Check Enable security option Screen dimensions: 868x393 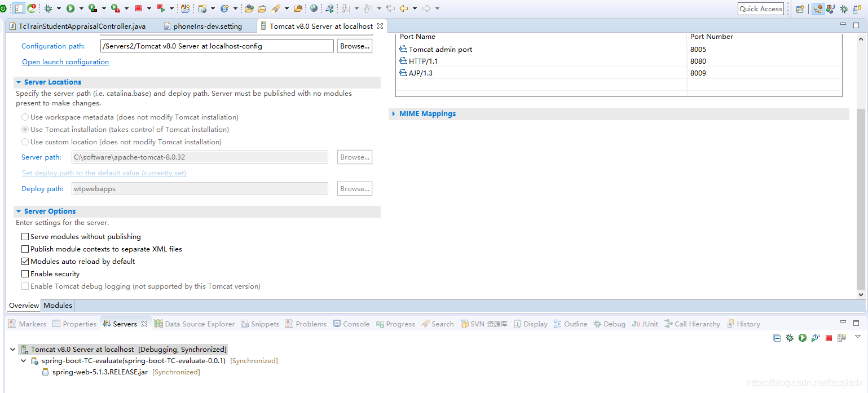pyautogui.click(x=25, y=274)
